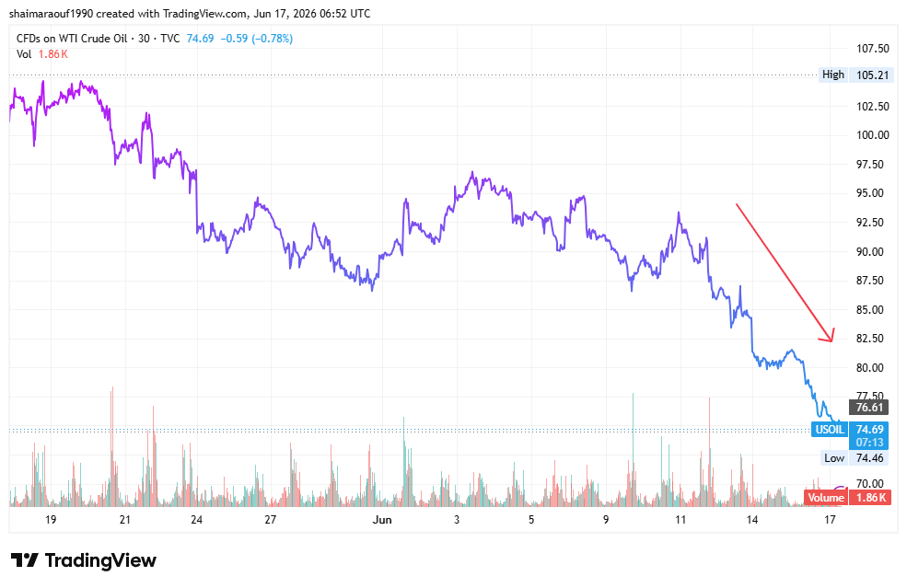
Task: Click date 27 on the time axis
Action: click(x=270, y=520)
